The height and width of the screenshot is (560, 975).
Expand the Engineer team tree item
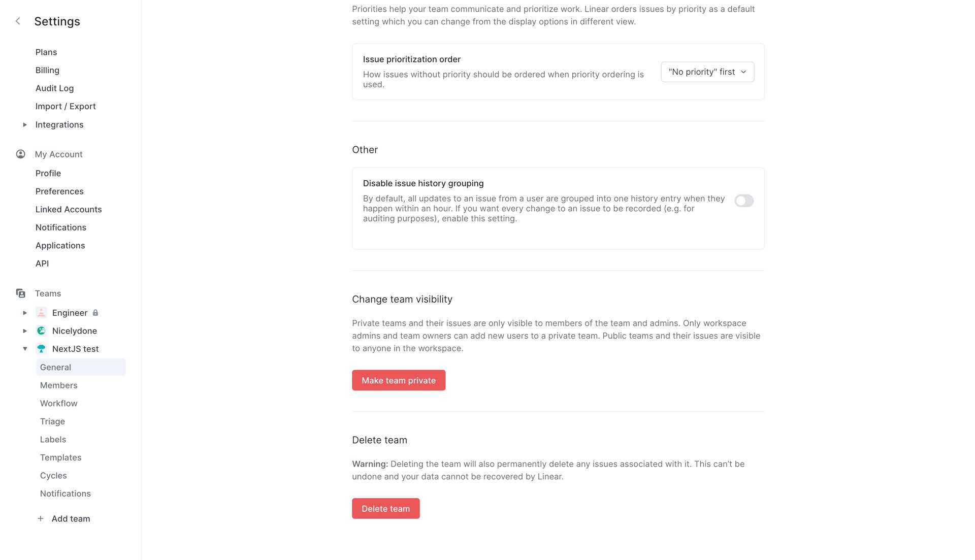coord(25,312)
